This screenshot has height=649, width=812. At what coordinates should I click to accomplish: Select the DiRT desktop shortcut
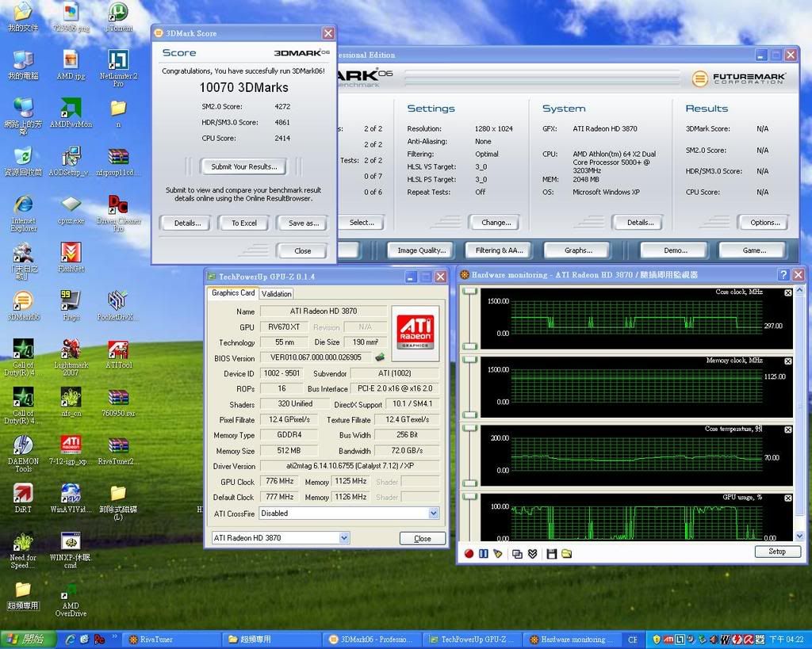pos(23,498)
